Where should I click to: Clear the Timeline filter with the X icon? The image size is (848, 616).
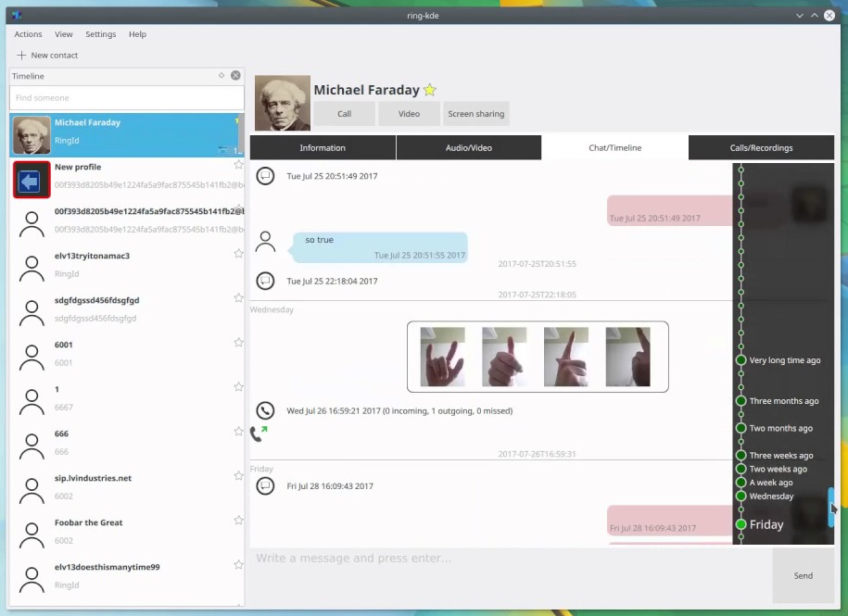pos(235,76)
